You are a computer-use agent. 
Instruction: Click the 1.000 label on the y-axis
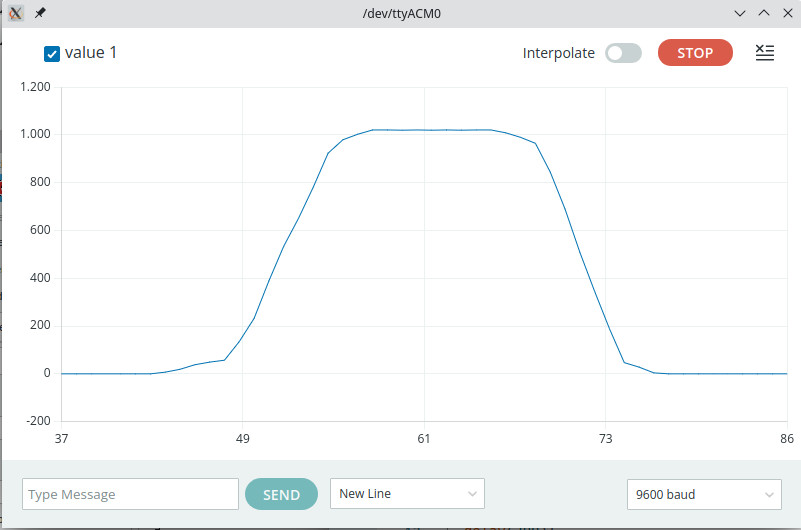pos(34,134)
